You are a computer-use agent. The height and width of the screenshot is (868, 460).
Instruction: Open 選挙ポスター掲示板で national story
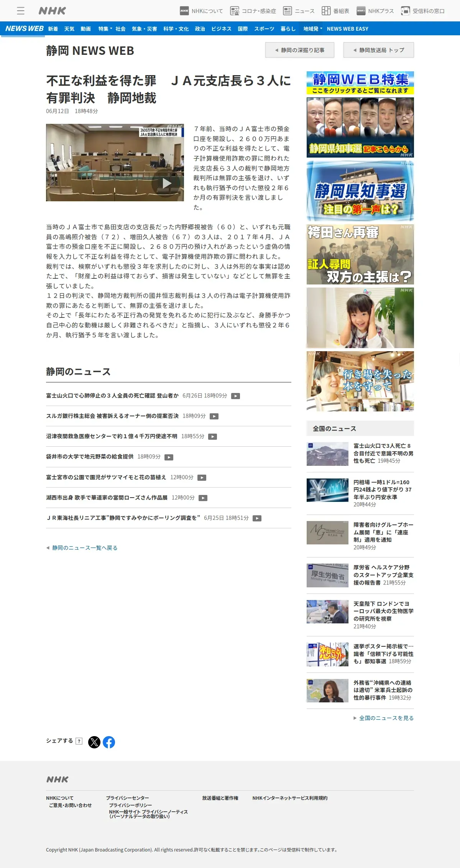[360, 654]
